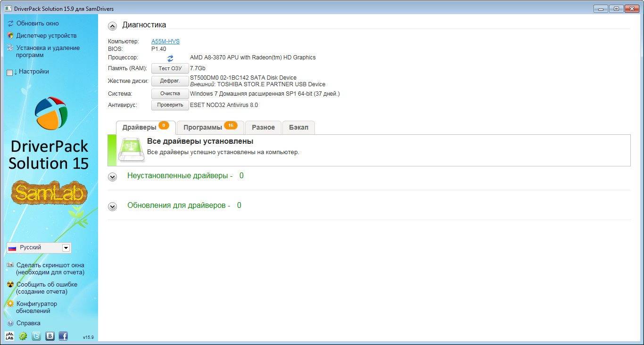Click ST500DM0 02-1BC142 SATA Disk Device text
The width and height of the screenshot is (644, 345).
[x=243, y=78]
